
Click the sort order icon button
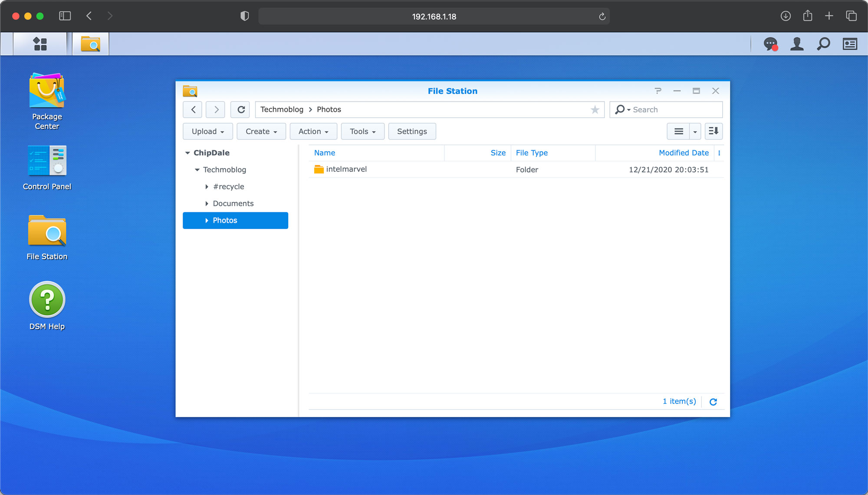coord(713,131)
